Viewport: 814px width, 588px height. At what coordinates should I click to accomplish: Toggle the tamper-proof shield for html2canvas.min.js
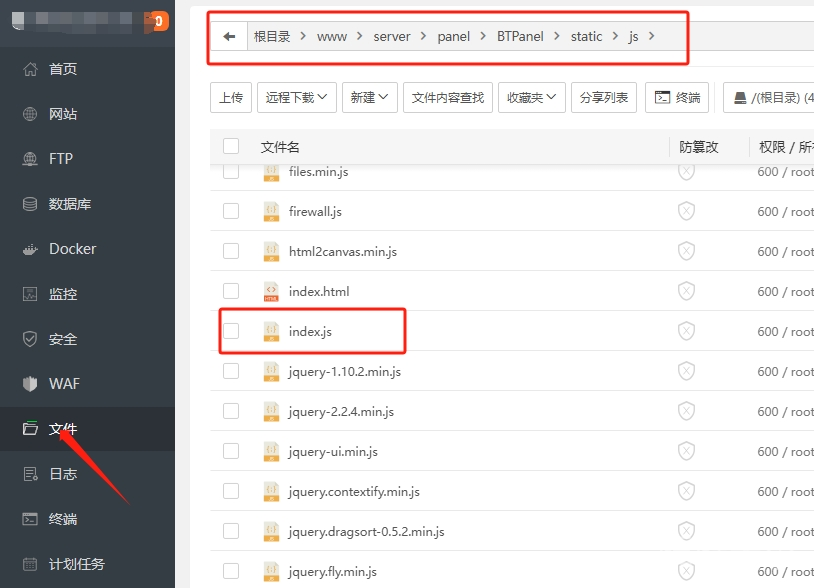(686, 251)
